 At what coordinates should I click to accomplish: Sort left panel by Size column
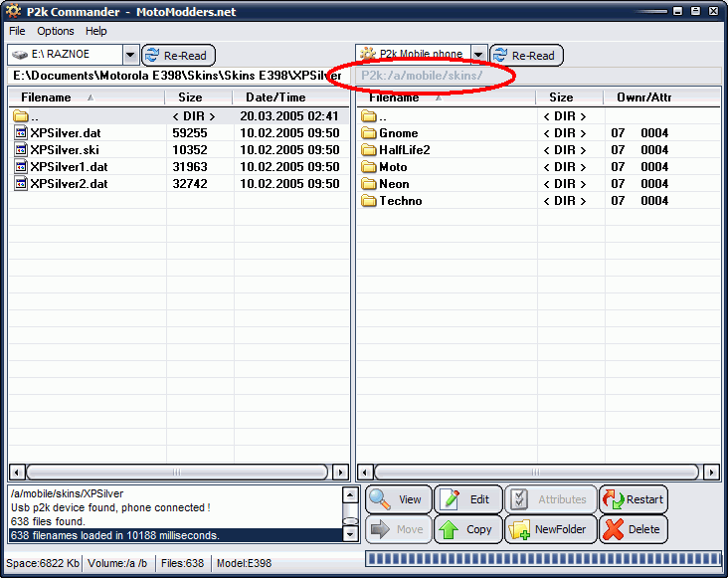199,97
